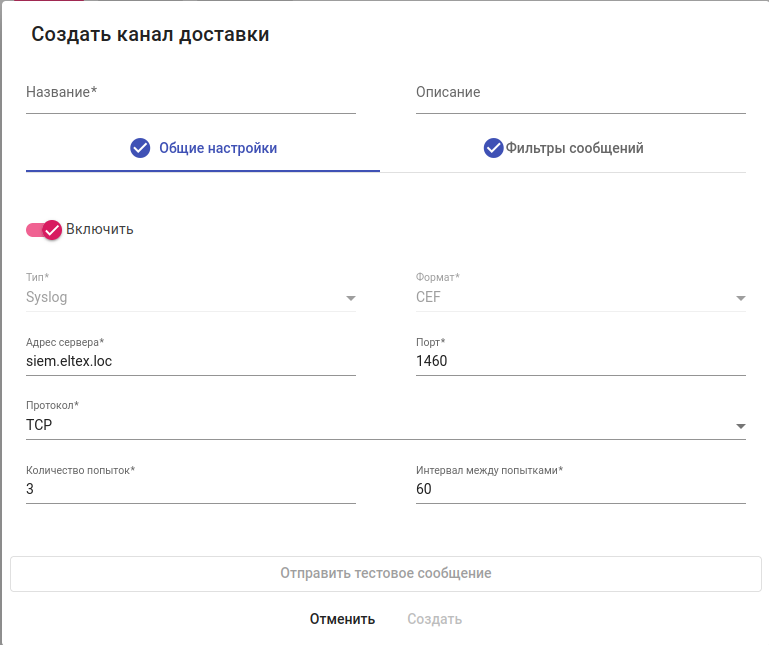
Task: Click the Syslog type value
Action: point(47,297)
